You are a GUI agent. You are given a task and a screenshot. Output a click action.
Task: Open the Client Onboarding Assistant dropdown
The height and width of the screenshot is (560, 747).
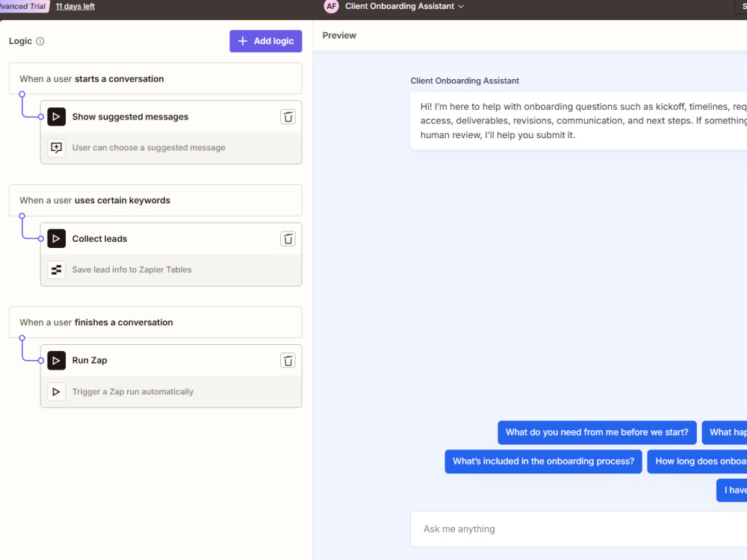(404, 6)
